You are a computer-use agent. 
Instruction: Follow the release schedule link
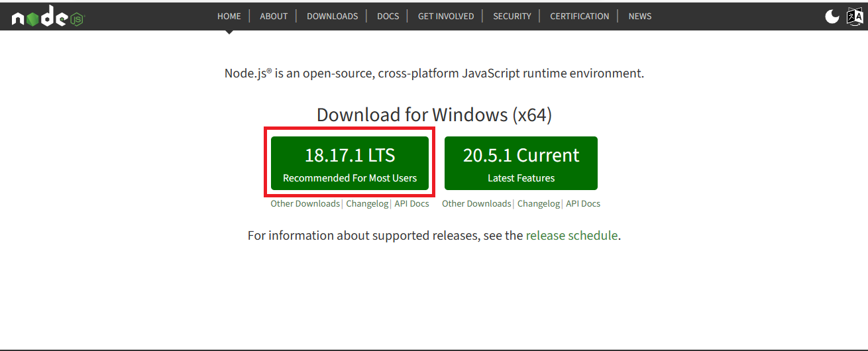point(571,236)
